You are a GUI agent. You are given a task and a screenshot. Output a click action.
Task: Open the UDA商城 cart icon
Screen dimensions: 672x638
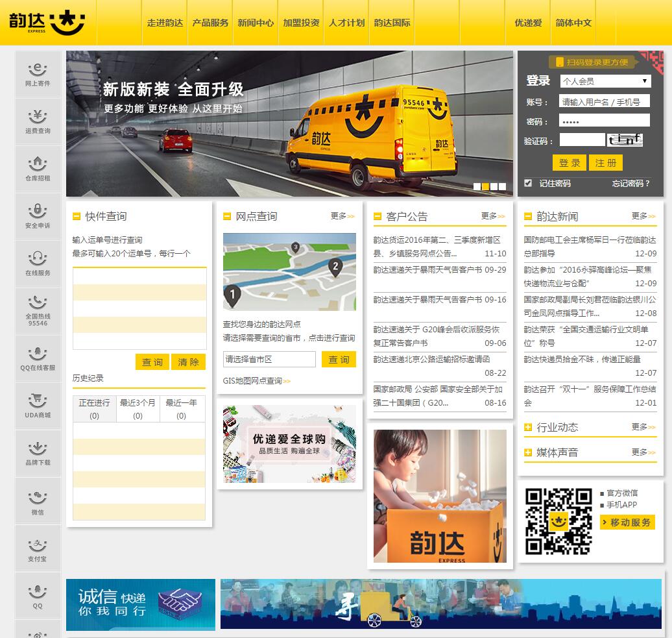click(x=38, y=406)
